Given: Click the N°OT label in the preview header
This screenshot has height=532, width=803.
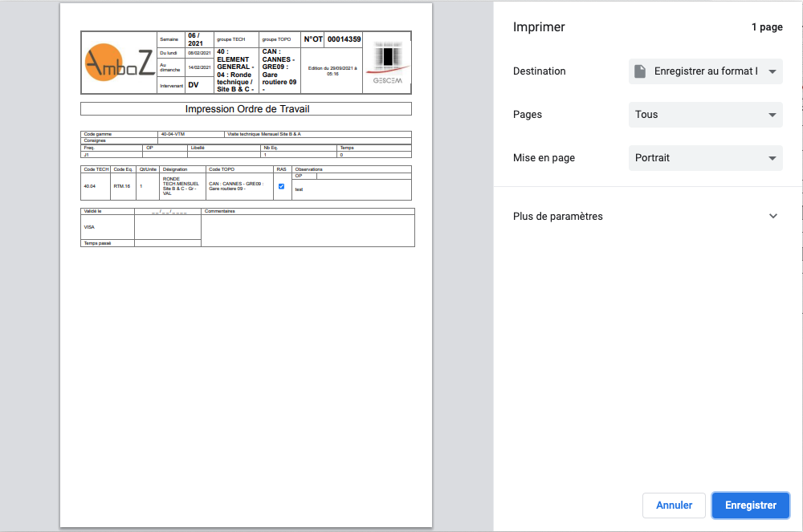Looking at the screenshot, I should [x=313, y=39].
